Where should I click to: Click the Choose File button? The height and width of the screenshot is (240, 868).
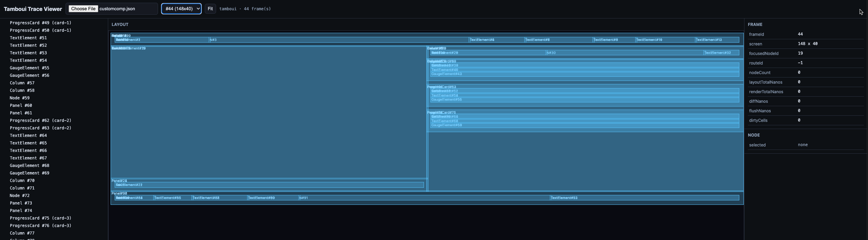pyautogui.click(x=83, y=9)
